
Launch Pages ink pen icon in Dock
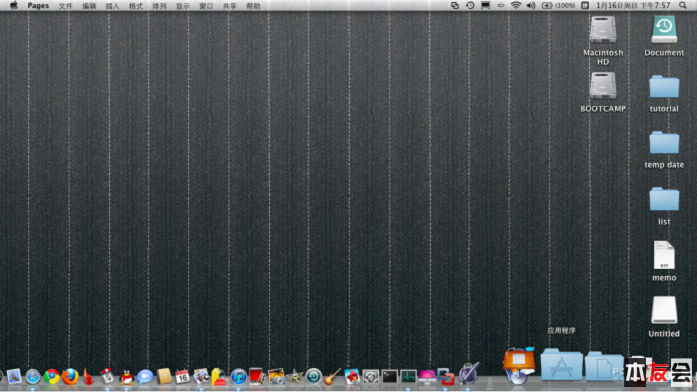coord(469,372)
